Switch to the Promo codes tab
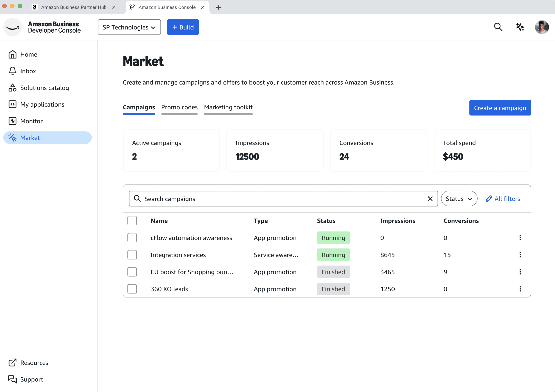The width and height of the screenshot is (555, 392). click(179, 107)
